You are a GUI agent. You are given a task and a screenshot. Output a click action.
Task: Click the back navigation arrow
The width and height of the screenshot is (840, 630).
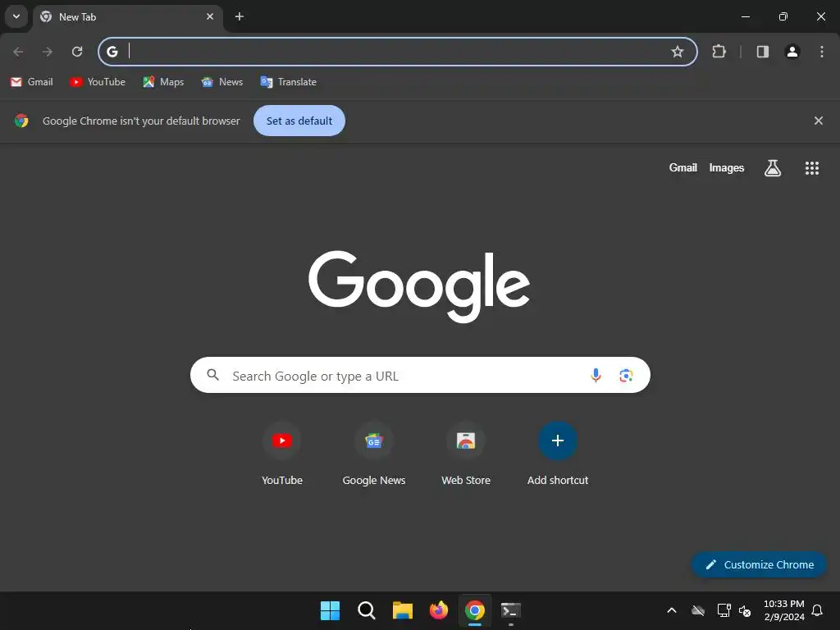18,52
